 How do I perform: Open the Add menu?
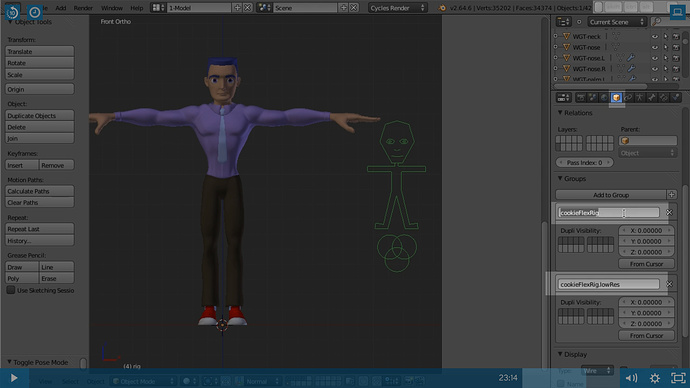coord(61,8)
